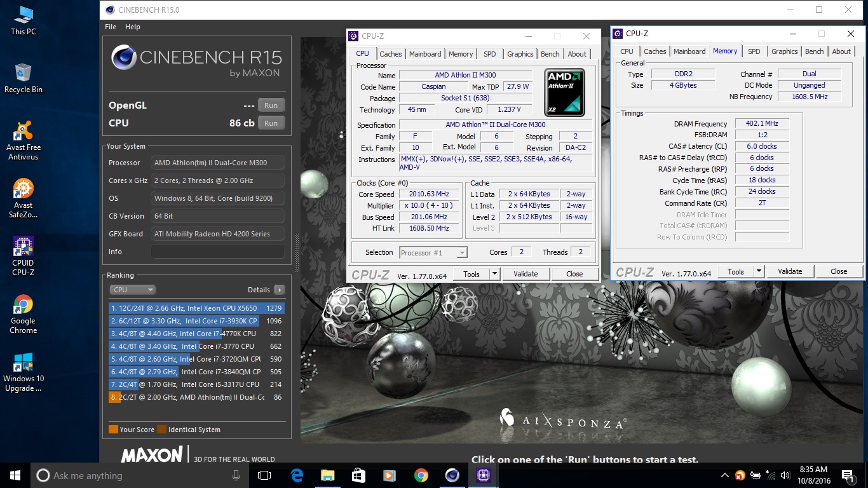The height and width of the screenshot is (488, 868).
Task: Select the CPUID CPU-Z desktop shortcut
Action: point(24,256)
